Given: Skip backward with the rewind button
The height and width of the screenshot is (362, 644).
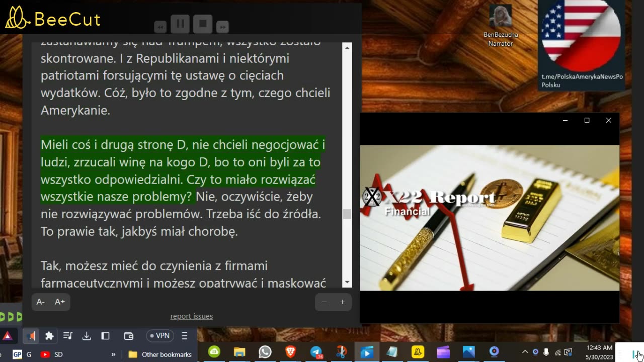Looking at the screenshot, I should (160, 27).
